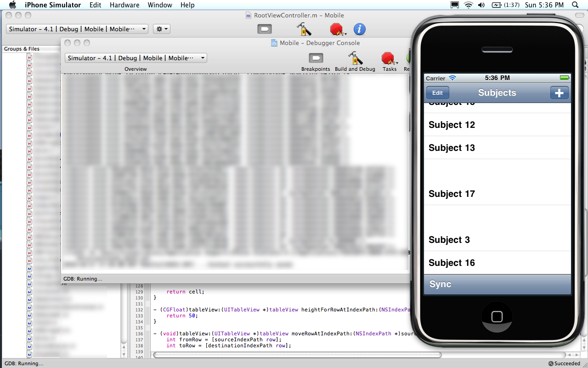Click the line starting 'int fromRow' in editor

(x=224, y=339)
